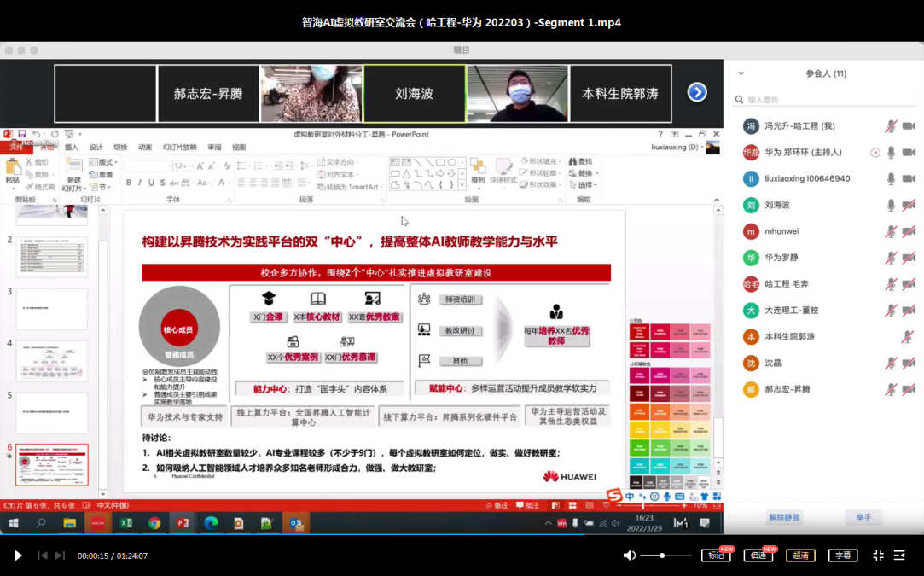Click the 标记 marker button
924x576 pixels.
(x=715, y=556)
